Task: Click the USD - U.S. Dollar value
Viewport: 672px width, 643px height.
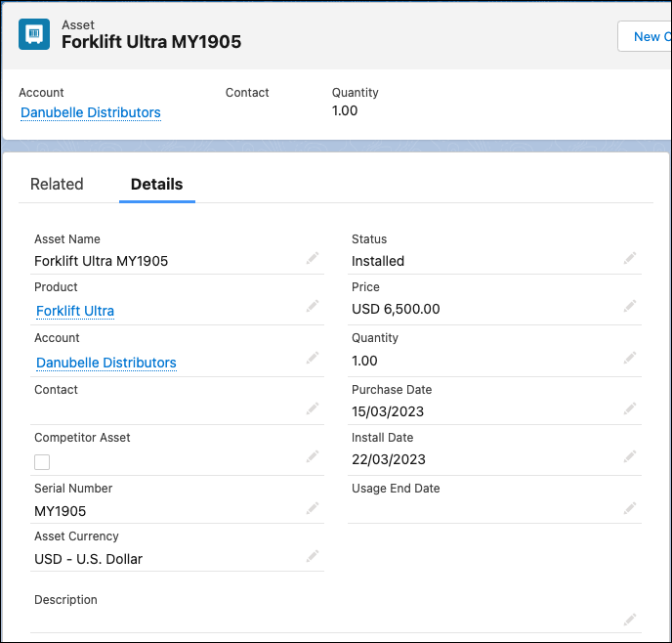Action: coord(88,559)
